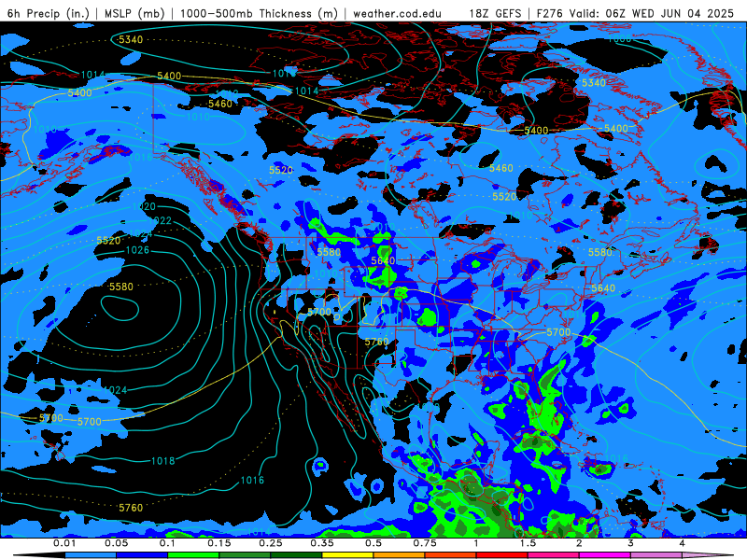The width and height of the screenshot is (747, 560).
Task: Click the pink 1.5–2 legend swatch
Action: click(554, 555)
